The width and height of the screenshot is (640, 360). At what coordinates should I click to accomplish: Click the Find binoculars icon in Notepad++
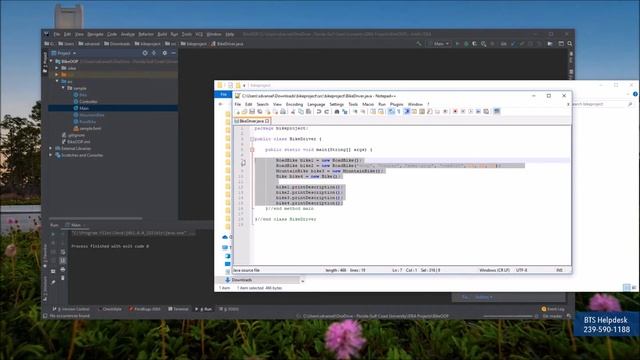337,111
